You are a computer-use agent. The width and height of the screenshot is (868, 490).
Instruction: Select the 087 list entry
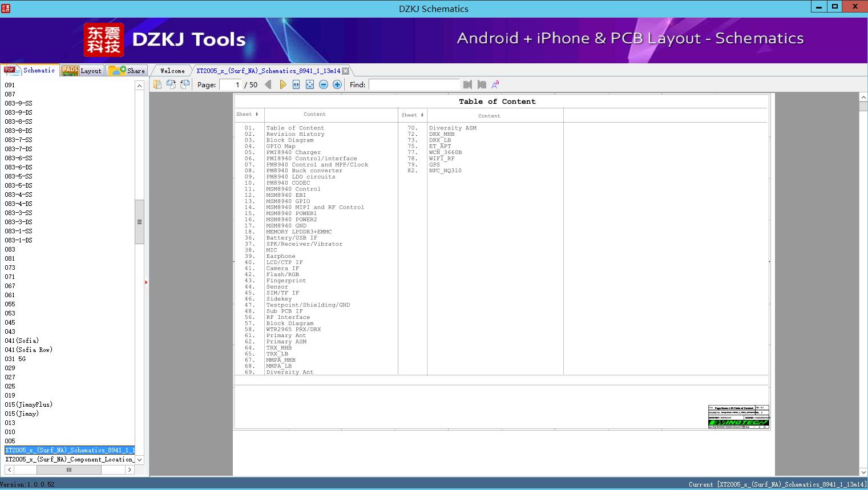point(10,94)
